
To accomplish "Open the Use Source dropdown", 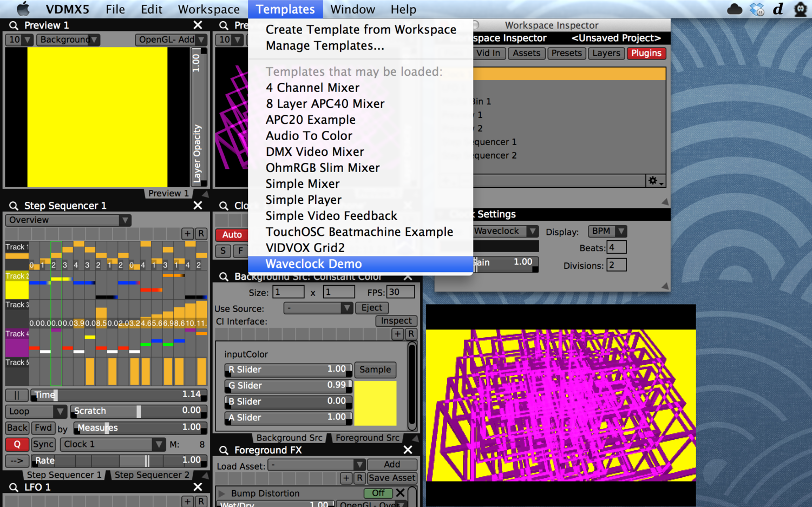I will [318, 308].
